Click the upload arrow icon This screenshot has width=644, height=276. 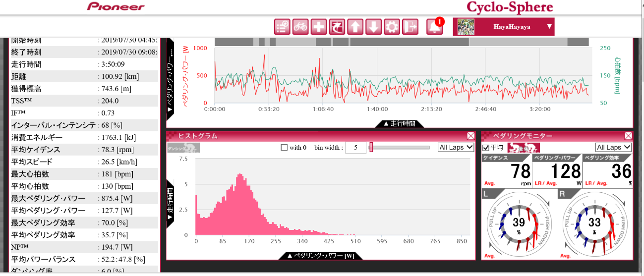pyautogui.click(x=355, y=27)
